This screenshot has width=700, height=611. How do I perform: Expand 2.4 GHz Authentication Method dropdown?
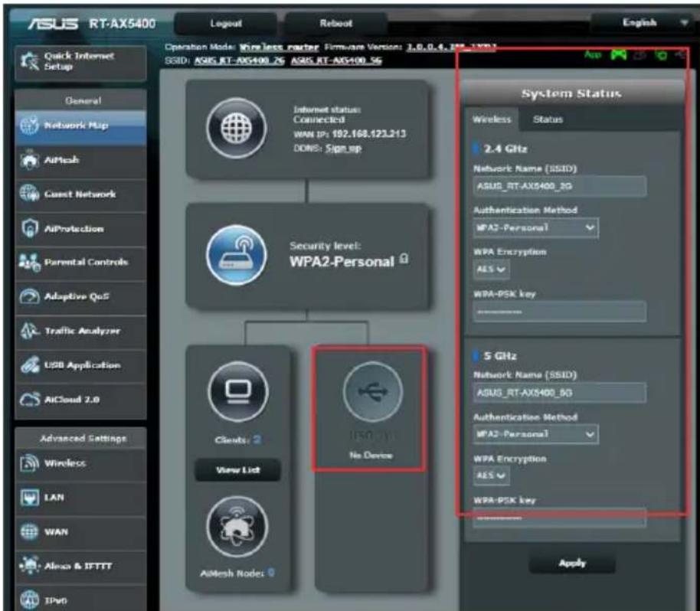tap(535, 228)
